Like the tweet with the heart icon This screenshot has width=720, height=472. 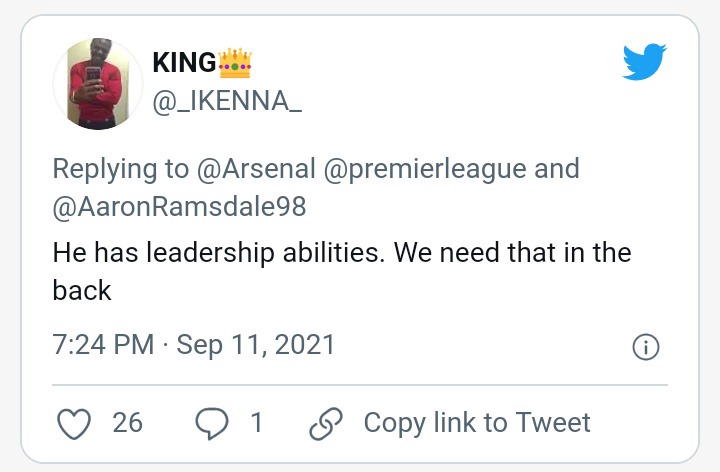tap(74, 423)
